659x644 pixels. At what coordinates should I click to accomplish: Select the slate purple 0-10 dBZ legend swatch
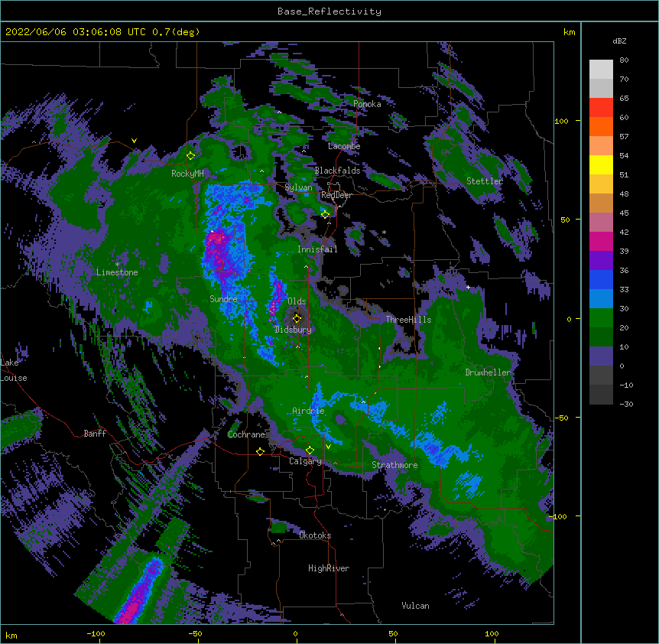(601, 356)
